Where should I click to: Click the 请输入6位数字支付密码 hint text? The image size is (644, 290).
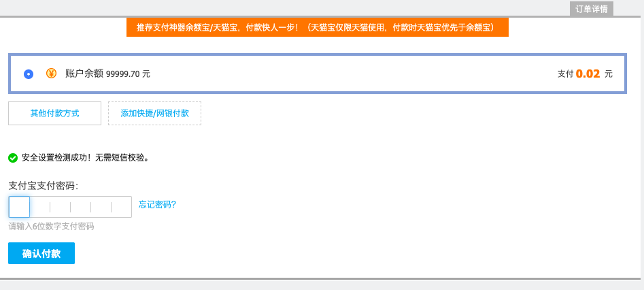pyautogui.click(x=51, y=226)
